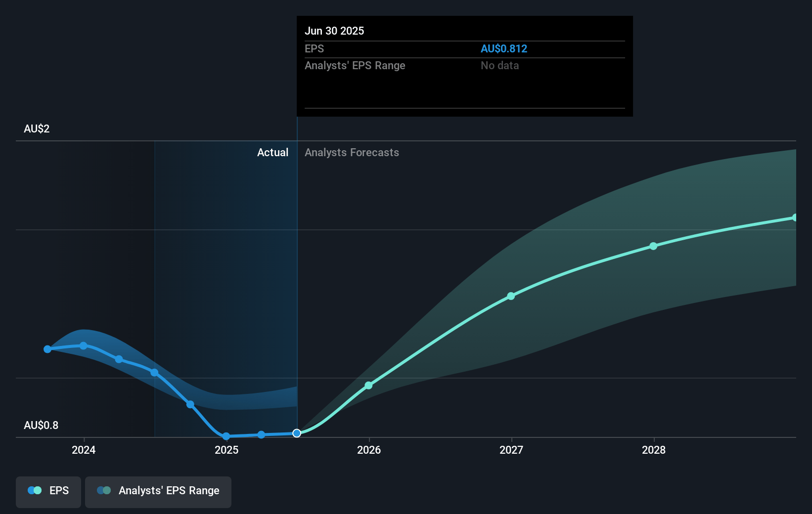Click the forecast data point above 2026

(368, 385)
